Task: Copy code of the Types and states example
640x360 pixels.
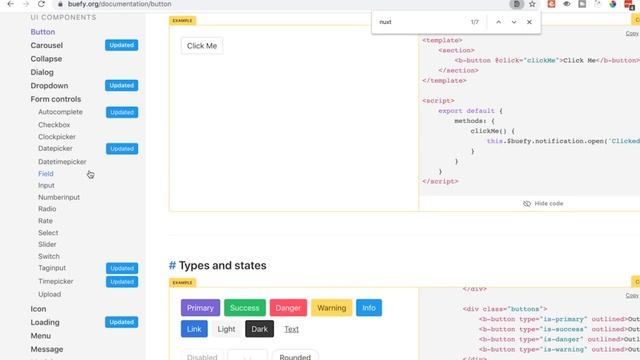Action: (632, 295)
